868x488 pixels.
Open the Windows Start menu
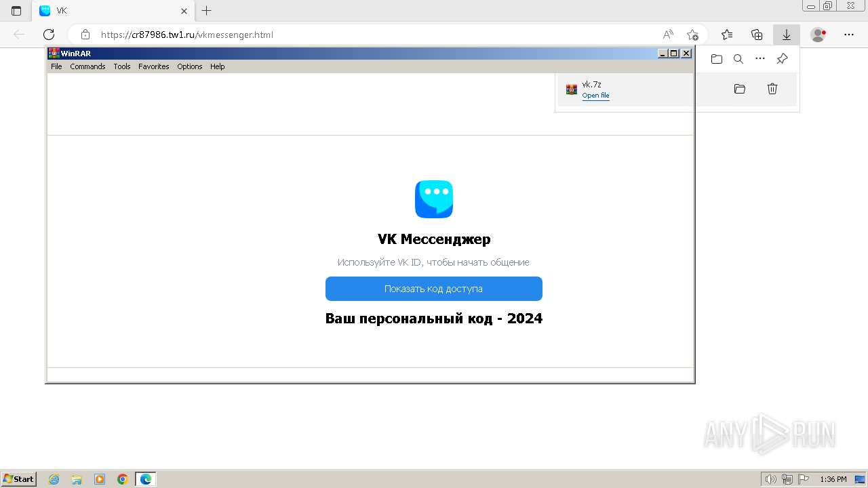[x=18, y=479]
